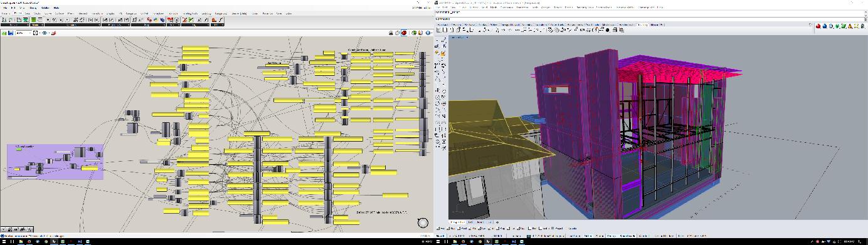Toggle the End osnap checkbox
868x245 pixels.
pyautogui.click(x=438, y=228)
